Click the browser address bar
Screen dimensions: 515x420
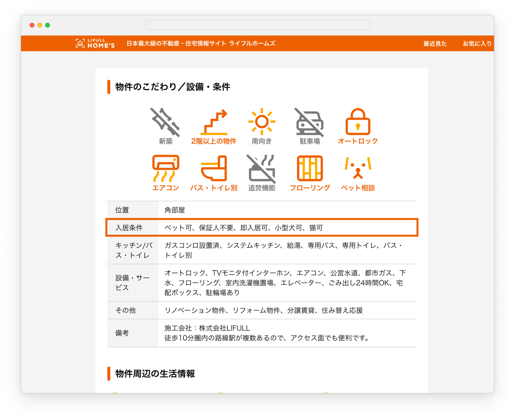tap(257, 25)
